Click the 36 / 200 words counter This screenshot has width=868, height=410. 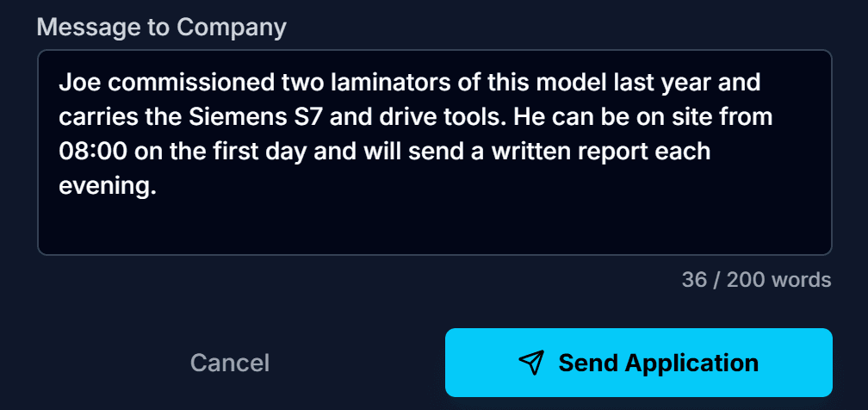point(756,280)
